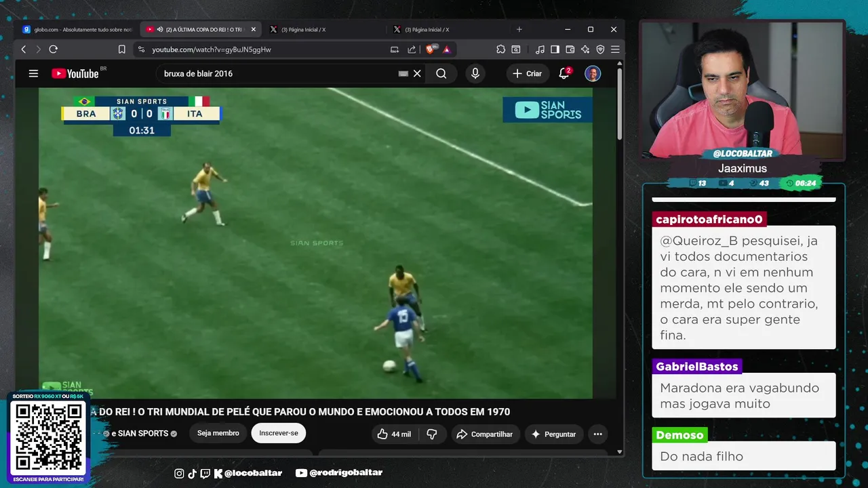Open the SIAN SPORTS channel link
868x488 pixels.
pyautogui.click(x=142, y=434)
